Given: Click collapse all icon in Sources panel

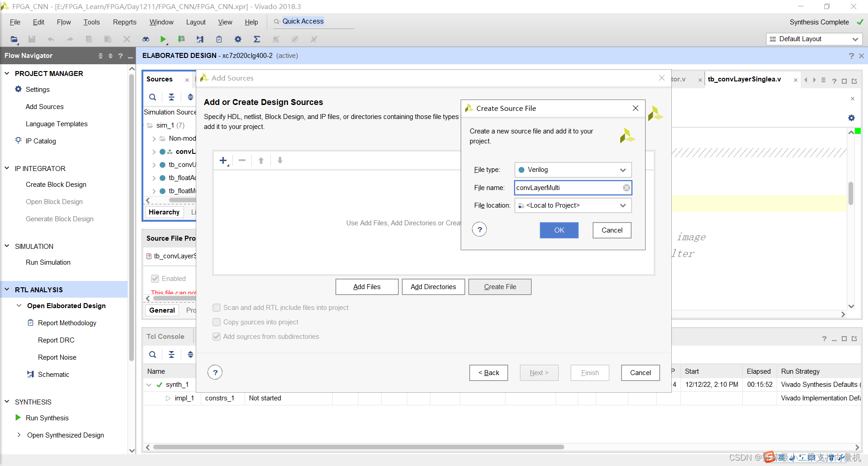Looking at the screenshot, I should [171, 97].
